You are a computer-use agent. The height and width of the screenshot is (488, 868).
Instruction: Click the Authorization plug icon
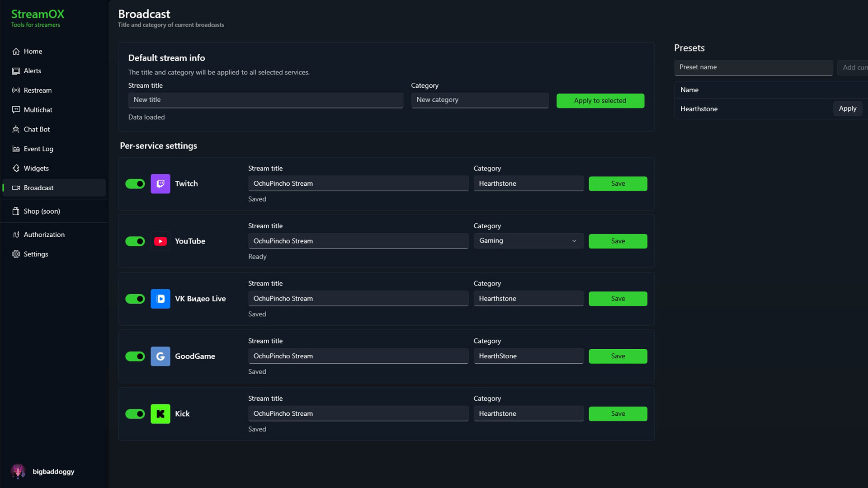click(x=16, y=235)
